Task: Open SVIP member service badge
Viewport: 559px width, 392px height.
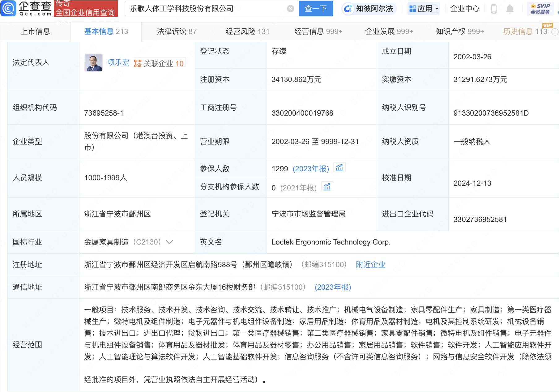Action: tap(540, 9)
